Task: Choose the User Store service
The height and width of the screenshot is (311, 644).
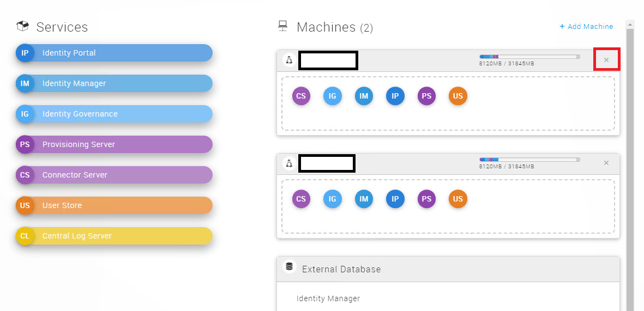Action: pos(115,205)
